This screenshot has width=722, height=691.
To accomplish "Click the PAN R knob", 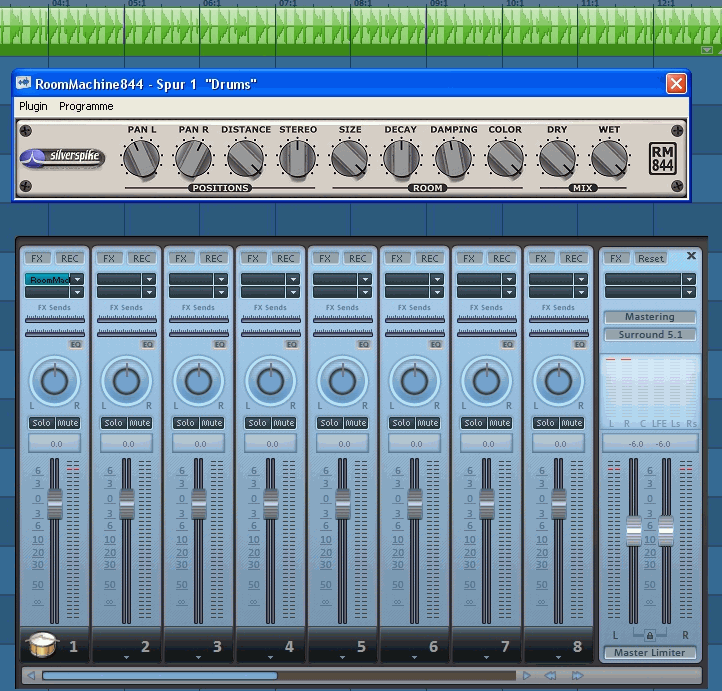I will click(x=193, y=159).
